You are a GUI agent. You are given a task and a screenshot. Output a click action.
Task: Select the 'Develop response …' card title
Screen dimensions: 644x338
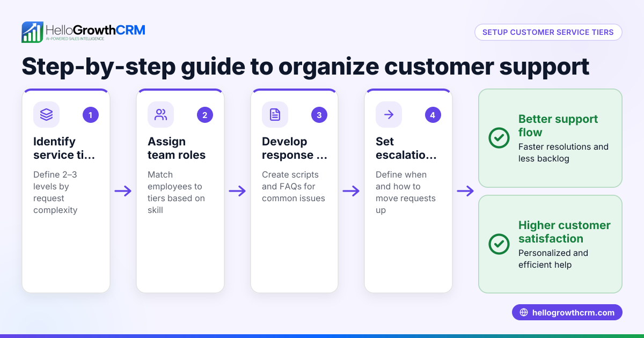295,148
